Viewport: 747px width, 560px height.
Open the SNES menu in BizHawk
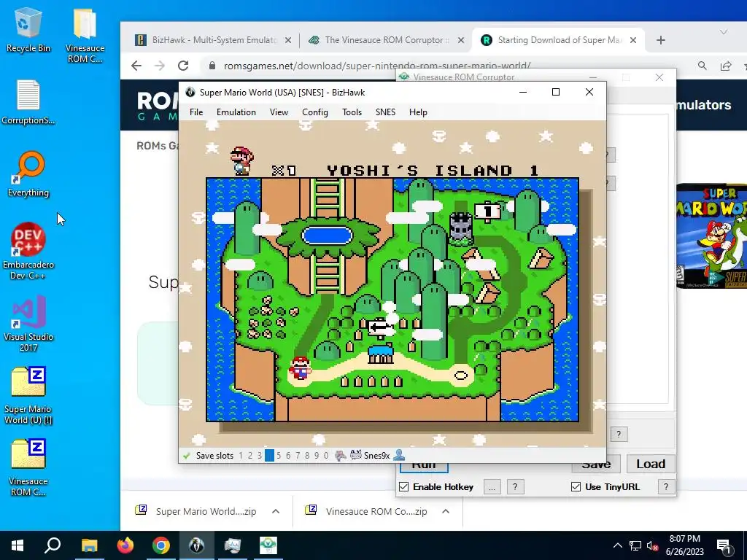click(x=385, y=112)
